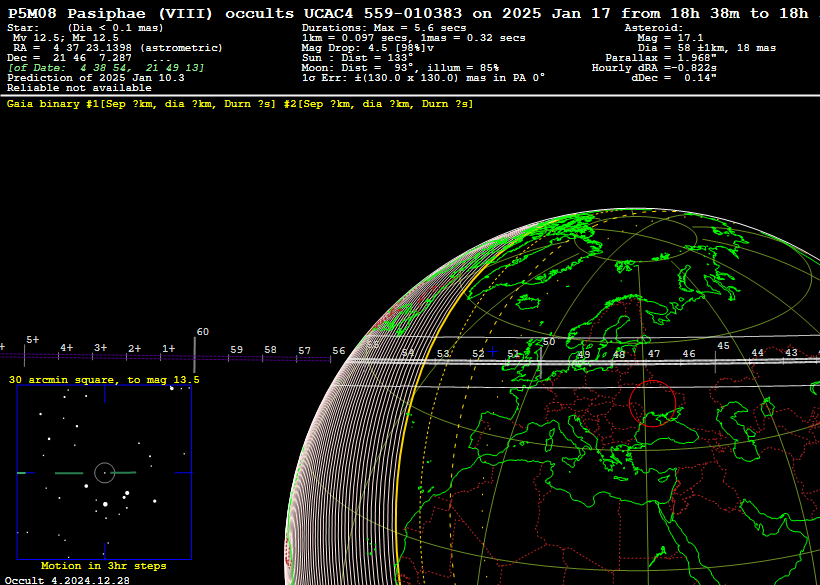Select the minute 60 tick on the path
The height and width of the screenshot is (585, 820).
click(195, 354)
